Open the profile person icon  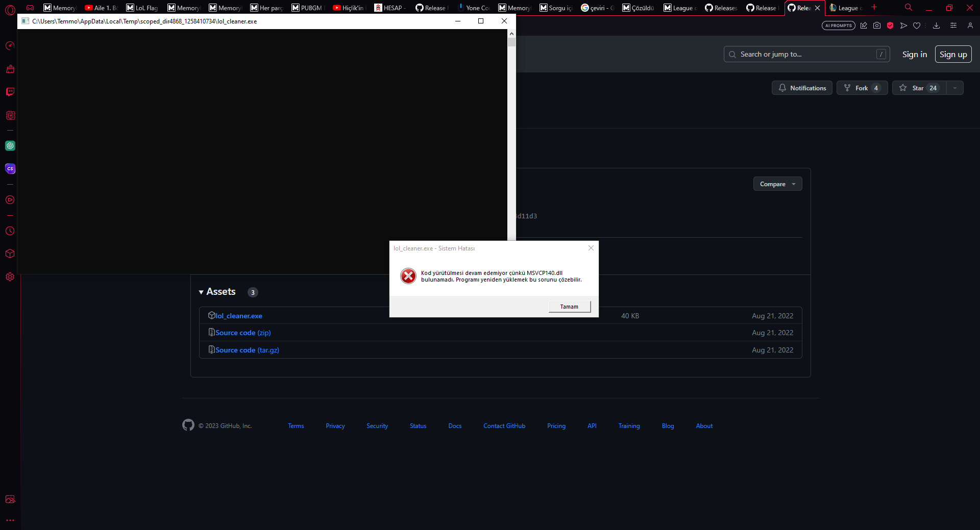click(x=970, y=26)
